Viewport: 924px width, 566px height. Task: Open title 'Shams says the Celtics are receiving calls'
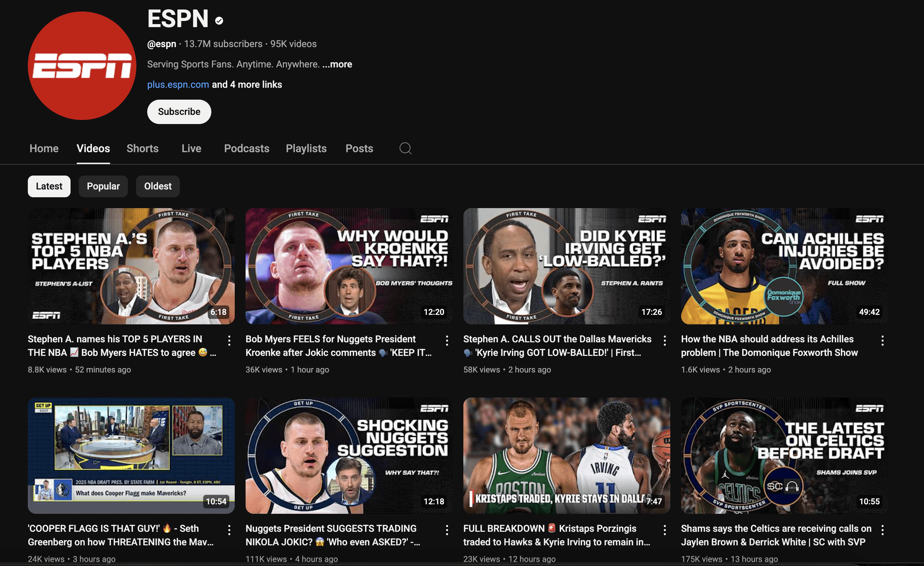pos(776,535)
